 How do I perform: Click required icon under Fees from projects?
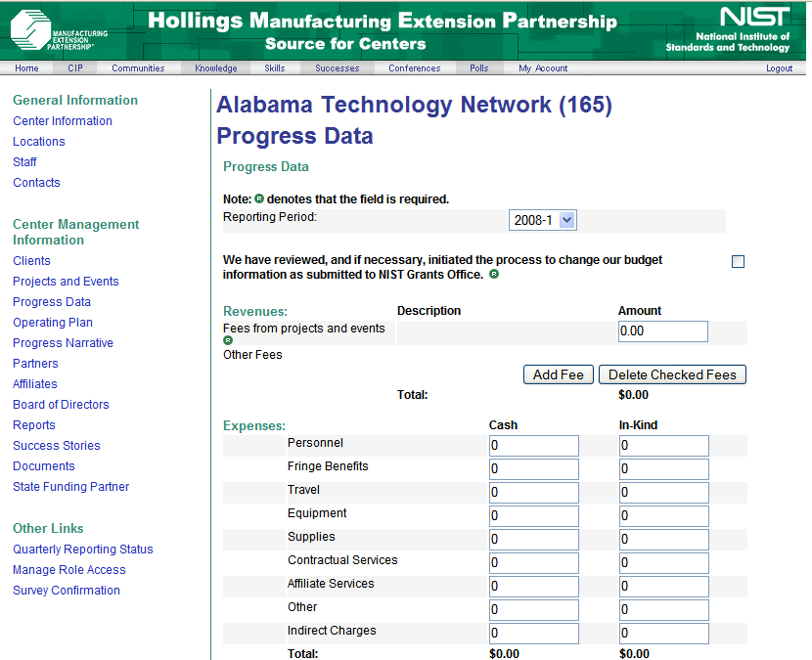pyautogui.click(x=228, y=340)
